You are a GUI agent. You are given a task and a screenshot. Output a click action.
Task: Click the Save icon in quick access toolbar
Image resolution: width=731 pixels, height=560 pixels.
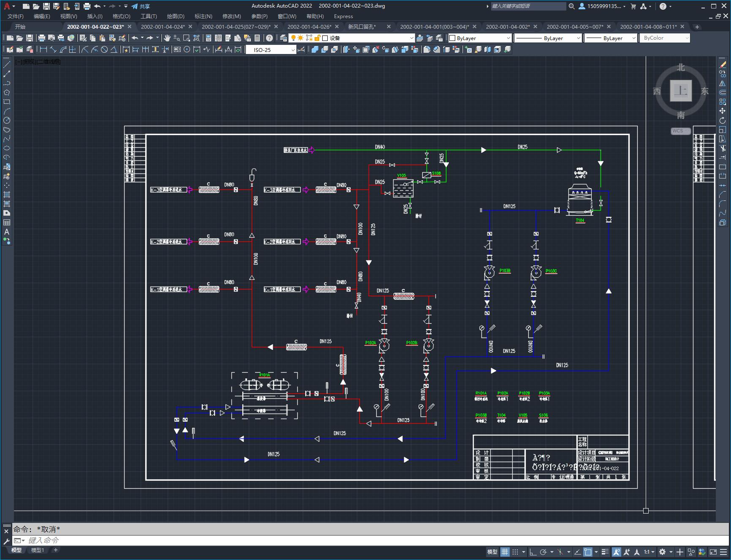tap(46, 6)
